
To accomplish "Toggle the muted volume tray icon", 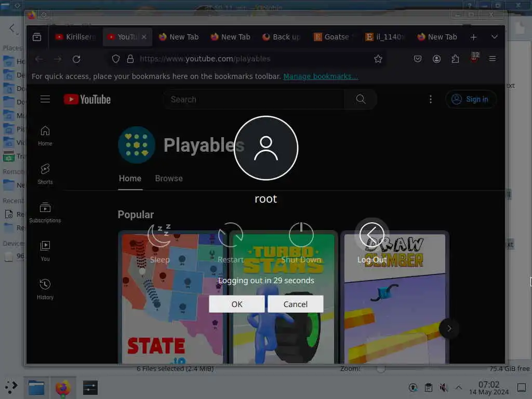I will (444, 388).
